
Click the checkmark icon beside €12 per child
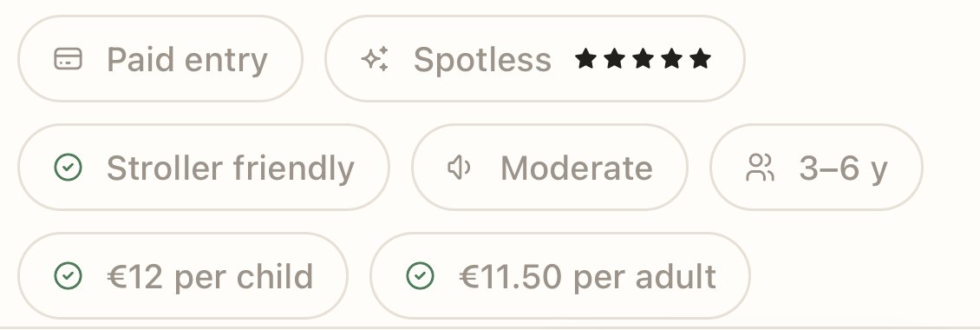pyautogui.click(x=69, y=276)
